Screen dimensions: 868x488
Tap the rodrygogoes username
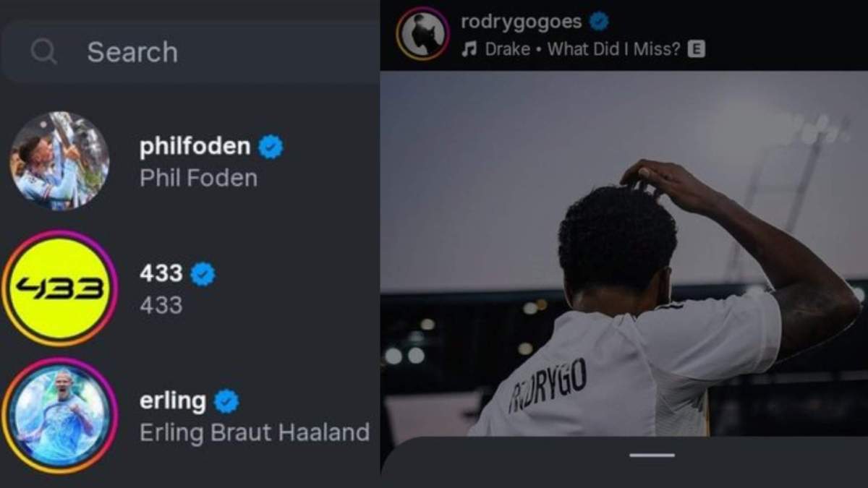tap(521, 22)
